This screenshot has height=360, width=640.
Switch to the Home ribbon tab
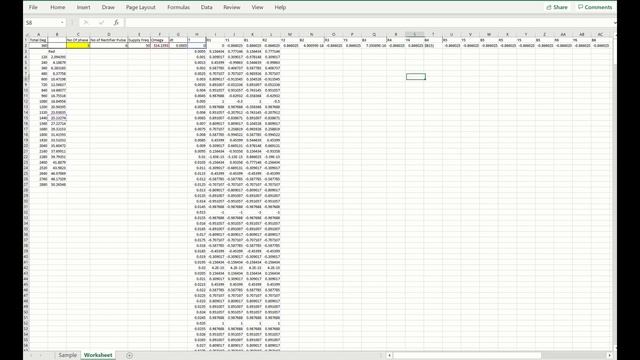[58, 7]
